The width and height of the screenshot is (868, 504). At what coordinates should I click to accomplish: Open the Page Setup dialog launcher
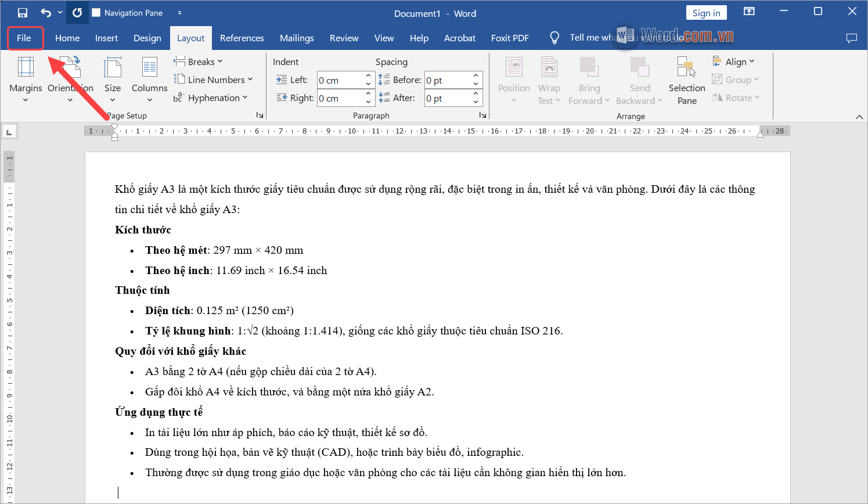click(260, 116)
